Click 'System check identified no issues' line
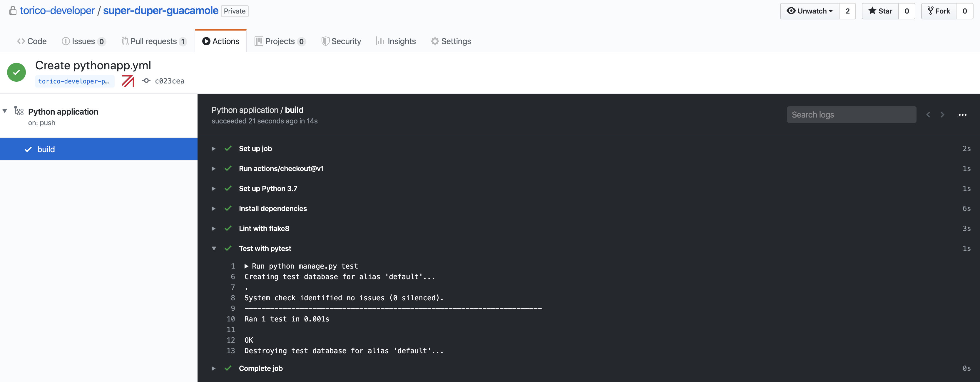Screen dimensions: 980x382 344,298
